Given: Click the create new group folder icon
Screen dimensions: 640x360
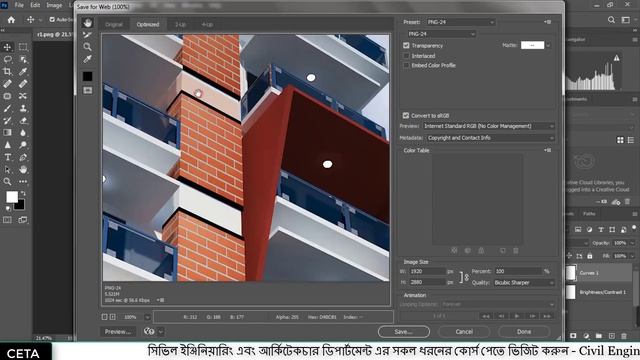Looking at the screenshot, I should tap(599, 336).
